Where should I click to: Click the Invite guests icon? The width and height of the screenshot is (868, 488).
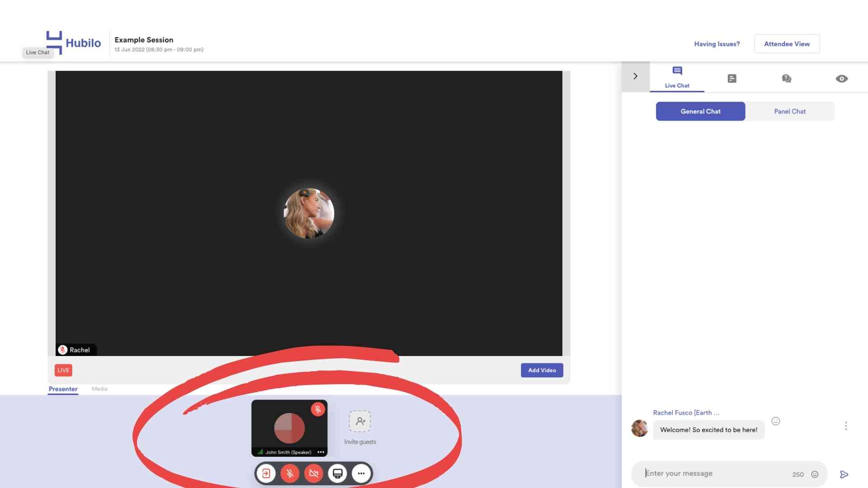click(x=360, y=422)
